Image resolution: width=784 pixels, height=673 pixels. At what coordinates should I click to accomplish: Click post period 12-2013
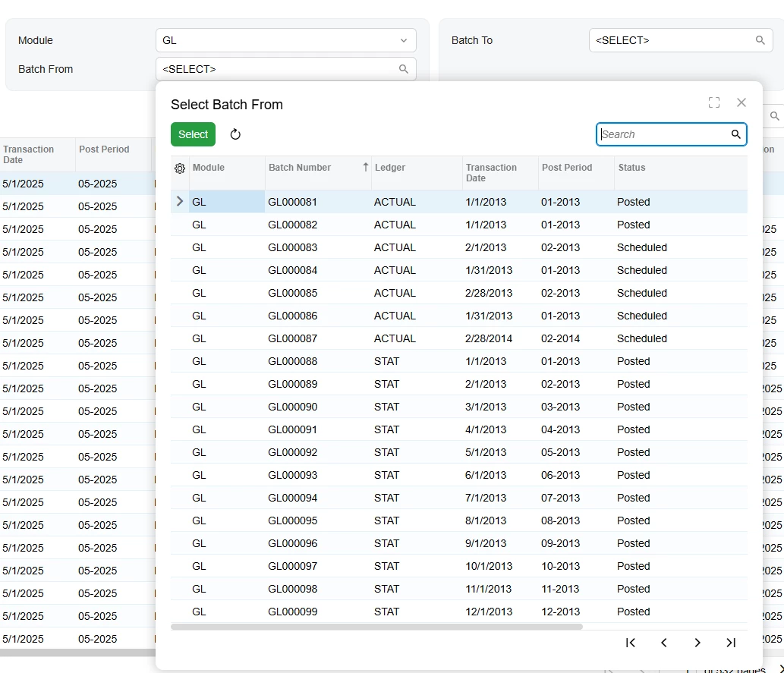point(561,612)
